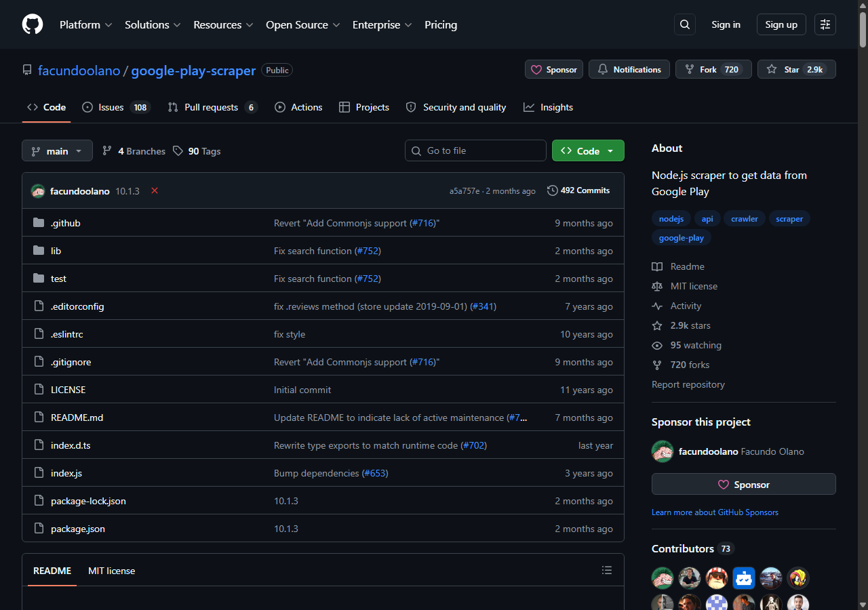Switch to Security and quality tab
Image resolution: width=868 pixels, height=610 pixels.
click(456, 107)
